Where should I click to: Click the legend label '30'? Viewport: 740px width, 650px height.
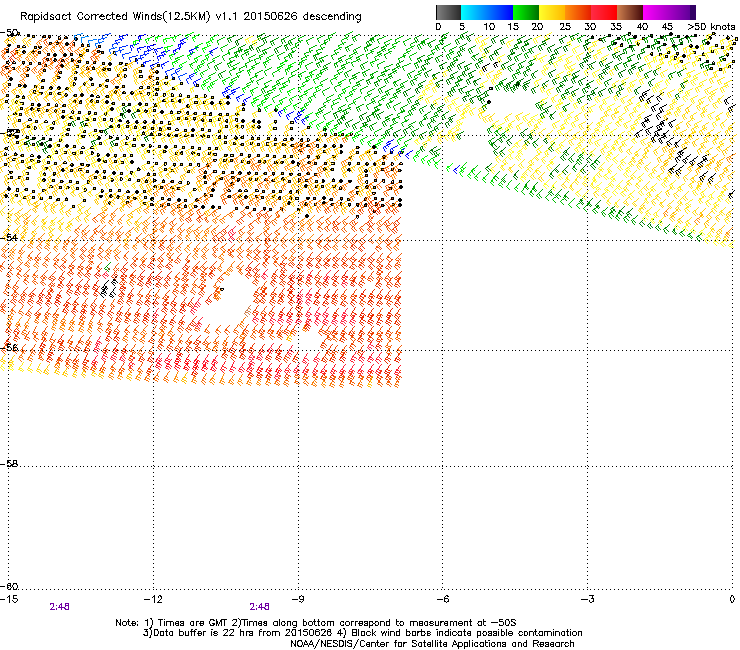pyautogui.click(x=590, y=27)
